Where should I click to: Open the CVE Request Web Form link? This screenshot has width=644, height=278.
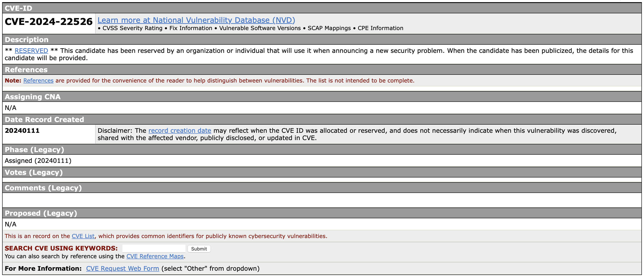pyautogui.click(x=122, y=269)
